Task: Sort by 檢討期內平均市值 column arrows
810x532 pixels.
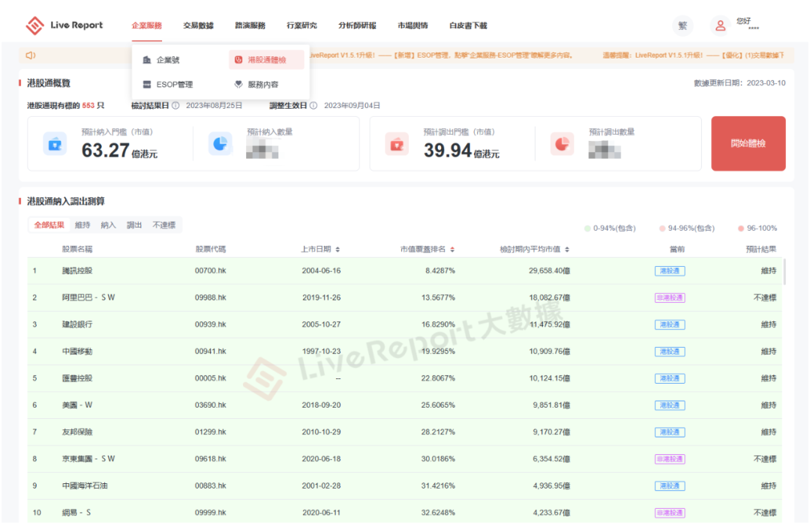Action: (x=567, y=250)
